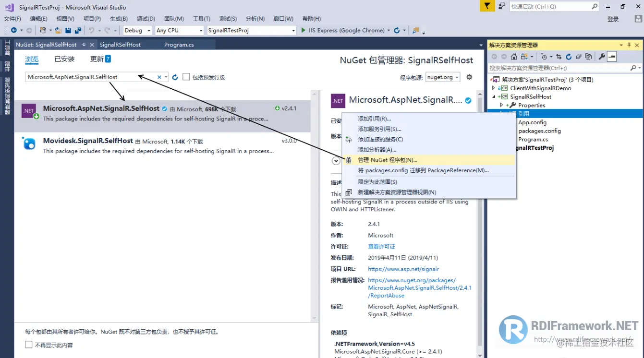Select the Movidesk.SignalR.SelfHost package
644x358 pixels.
[x=162, y=145]
